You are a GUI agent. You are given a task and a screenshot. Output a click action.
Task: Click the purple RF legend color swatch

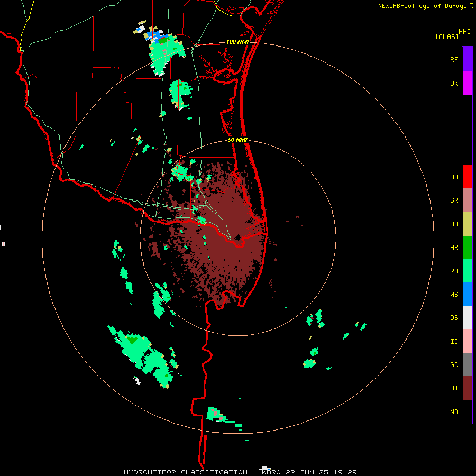467,59
